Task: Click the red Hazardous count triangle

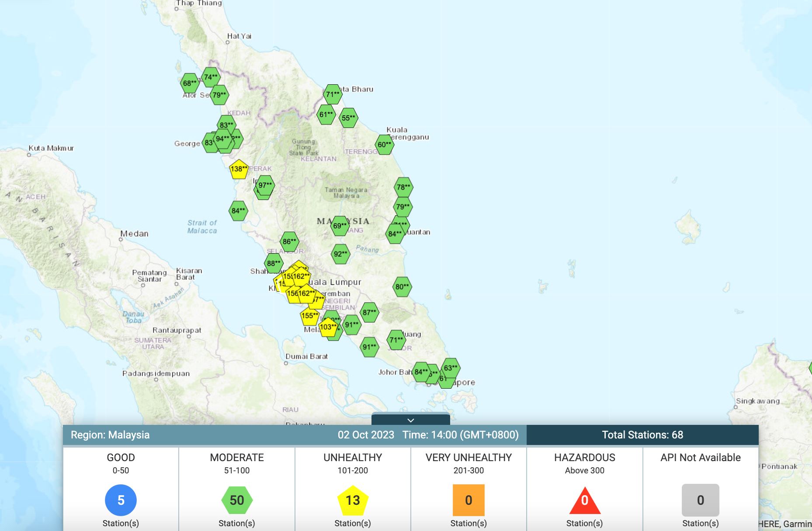Action: click(x=584, y=501)
